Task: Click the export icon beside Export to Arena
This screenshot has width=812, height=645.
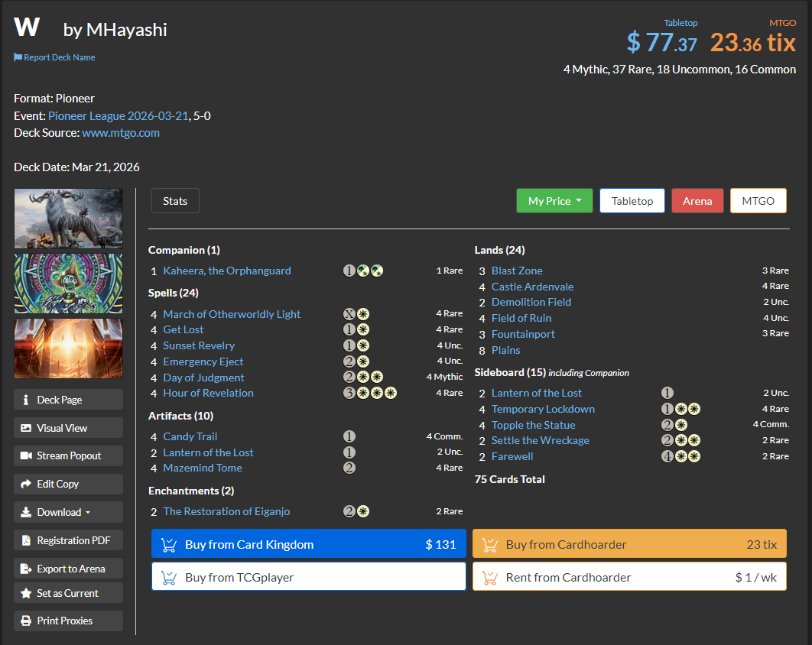Action: point(26,569)
